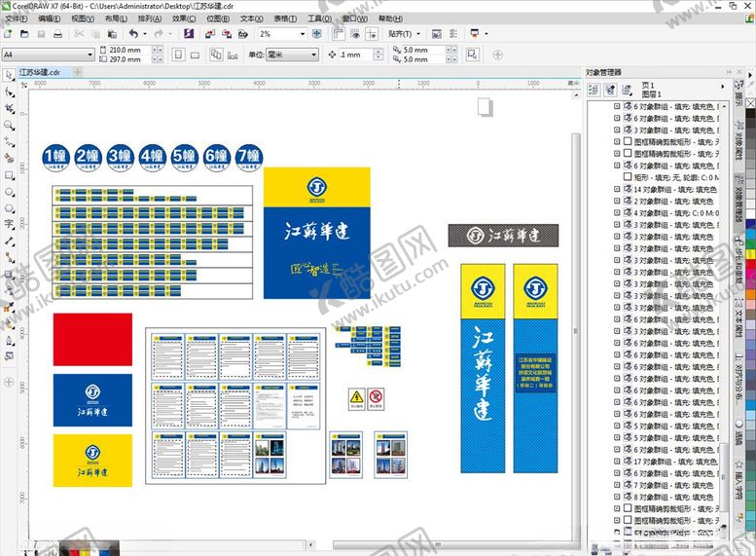This screenshot has height=556, width=756.
Task: Set page orientation to landscape
Action: [x=195, y=55]
